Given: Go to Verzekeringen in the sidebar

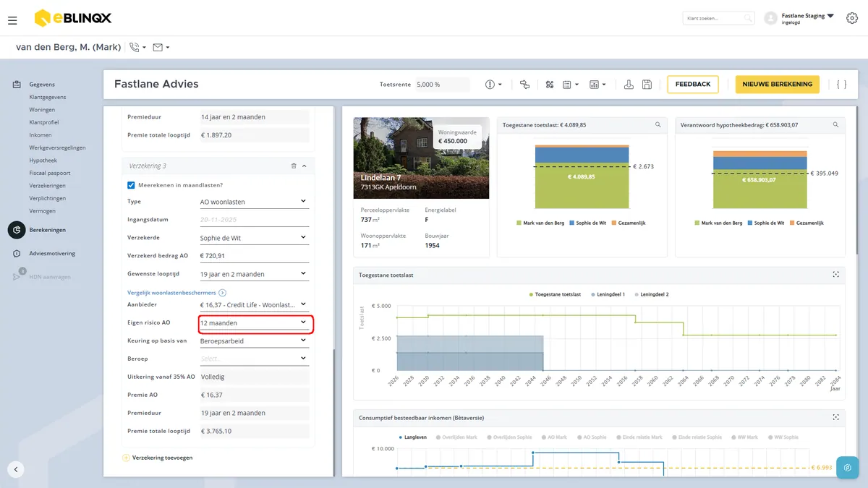Looking at the screenshot, I should 48,186.
